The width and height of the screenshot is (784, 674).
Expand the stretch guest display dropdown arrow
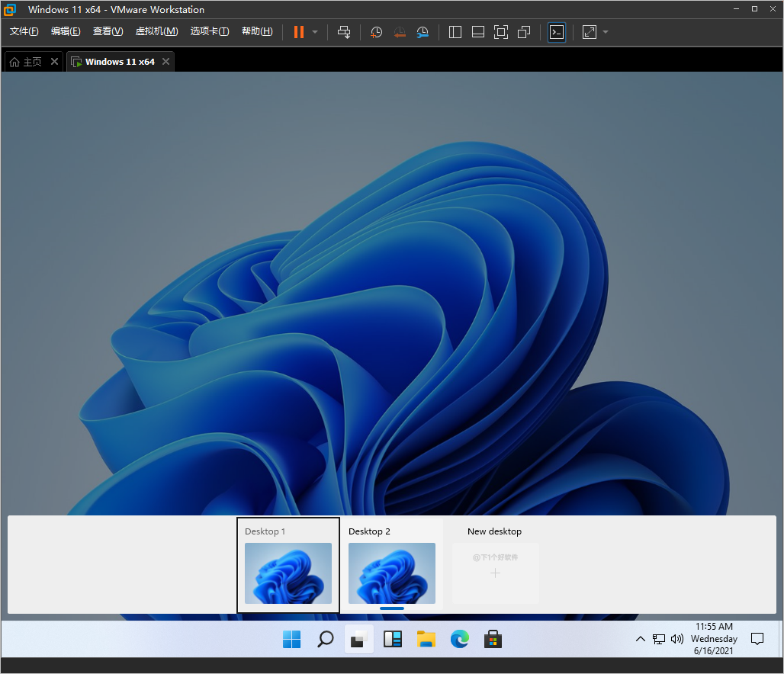(606, 32)
